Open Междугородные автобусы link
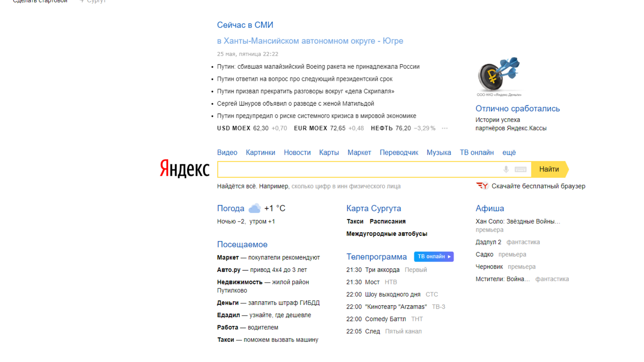 [387, 234]
